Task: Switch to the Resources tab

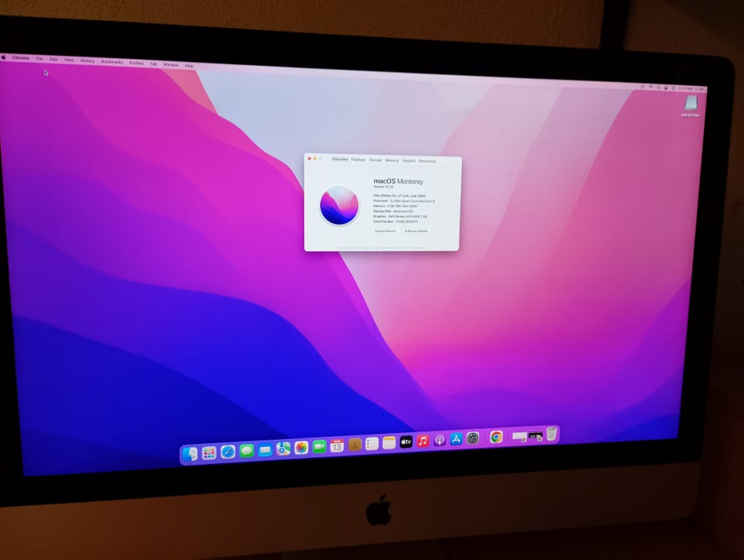Action: pyautogui.click(x=427, y=161)
